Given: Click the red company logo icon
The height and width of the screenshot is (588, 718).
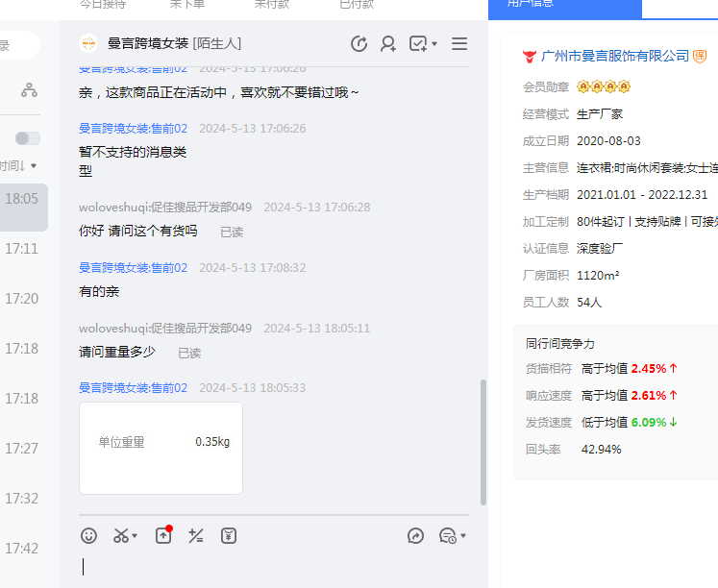Looking at the screenshot, I should (x=530, y=57).
